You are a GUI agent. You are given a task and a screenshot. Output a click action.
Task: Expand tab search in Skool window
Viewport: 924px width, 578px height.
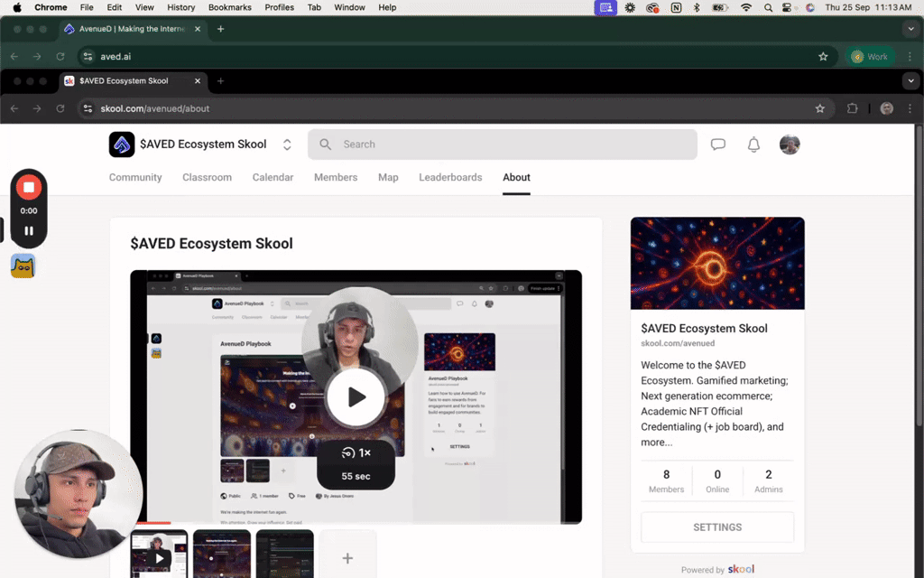point(910,80)
